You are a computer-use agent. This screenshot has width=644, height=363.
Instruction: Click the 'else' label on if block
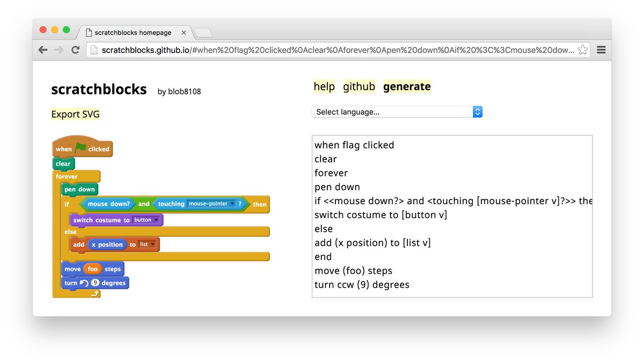pos(70,232)
